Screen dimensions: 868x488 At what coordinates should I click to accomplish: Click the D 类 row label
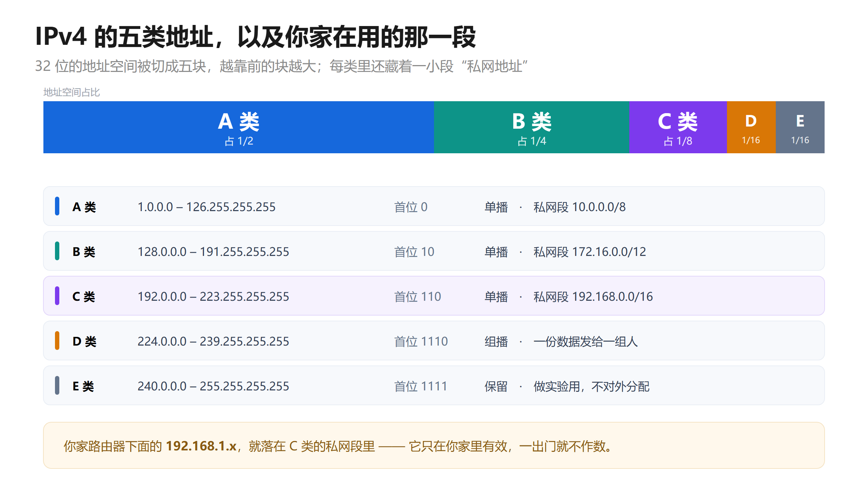point(85,341)
